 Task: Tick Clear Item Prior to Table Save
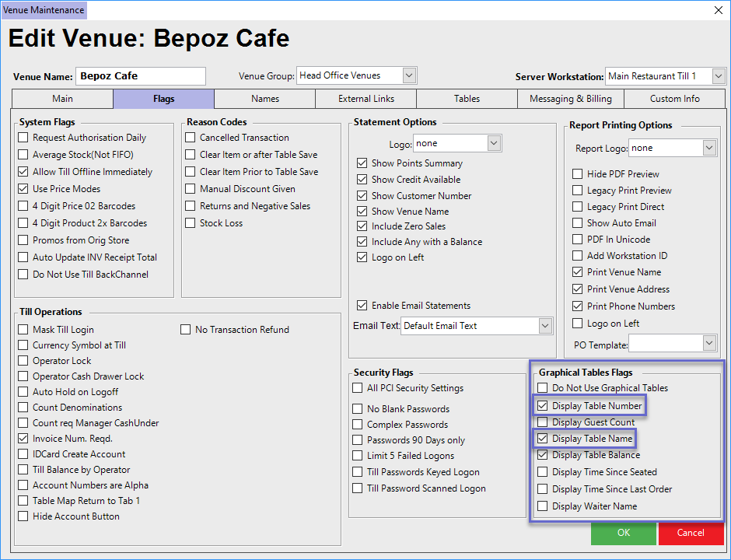click(x=191, y=172)
